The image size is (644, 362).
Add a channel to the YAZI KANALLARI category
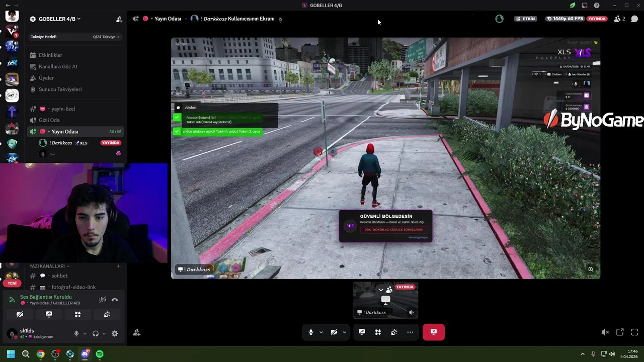[119, 266]
